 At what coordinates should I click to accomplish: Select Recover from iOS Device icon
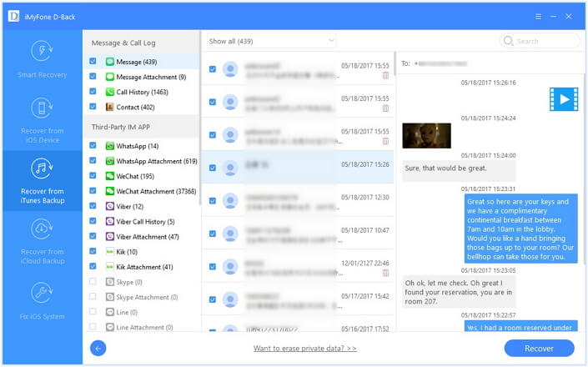pos(42,108)
